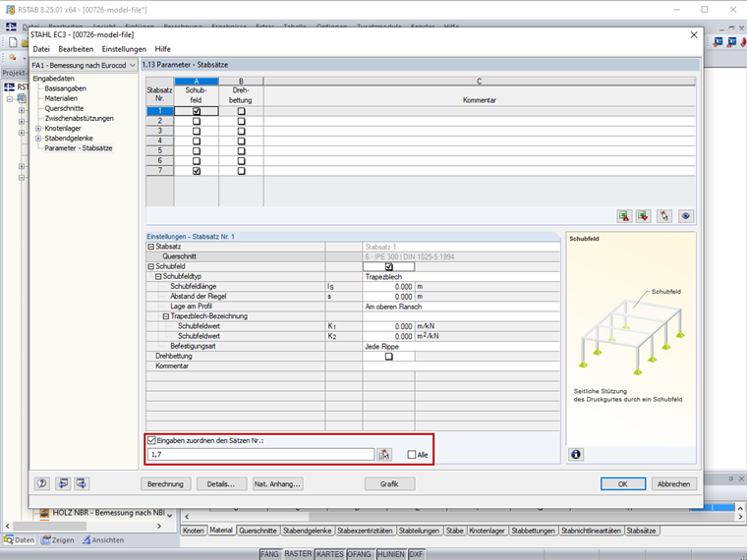Switch to Knotenlager table tab
The image size is (747, 560).
pyautogui.click(x=487, y=531)
